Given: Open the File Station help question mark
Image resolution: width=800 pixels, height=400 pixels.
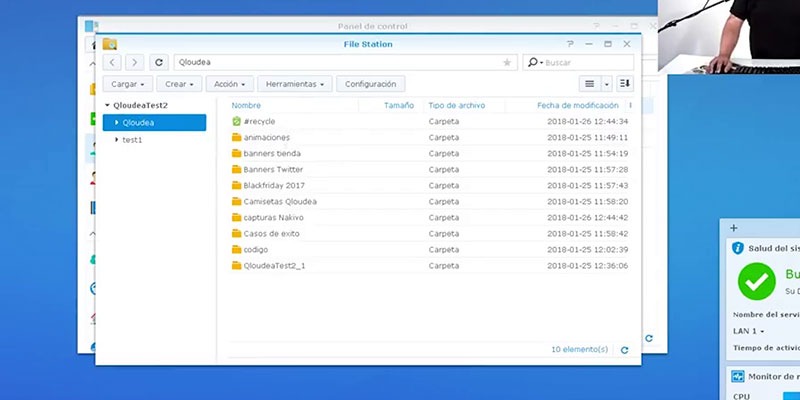Looking at the screenshot, I should 570,44.
